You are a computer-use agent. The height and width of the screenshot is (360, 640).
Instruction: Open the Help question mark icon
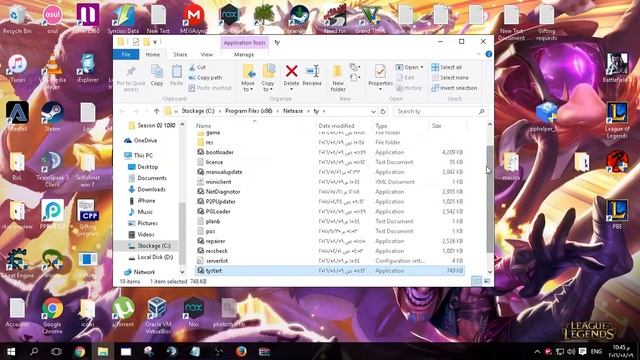[x=489, y=54]
